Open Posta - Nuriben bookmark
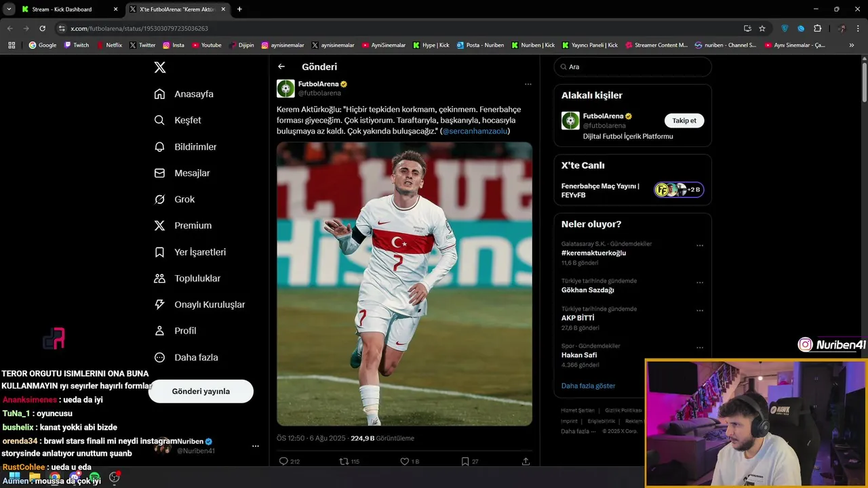 tap(480, 45)
